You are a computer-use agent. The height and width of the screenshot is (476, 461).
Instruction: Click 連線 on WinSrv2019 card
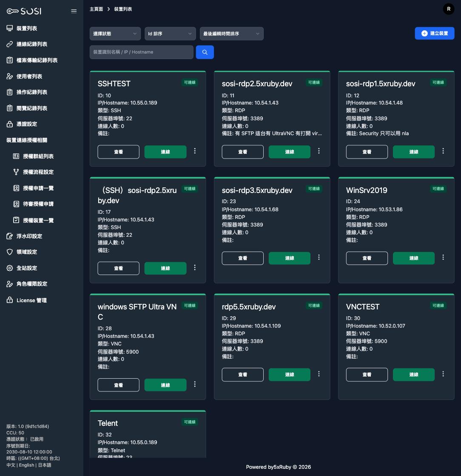point(414,258)
